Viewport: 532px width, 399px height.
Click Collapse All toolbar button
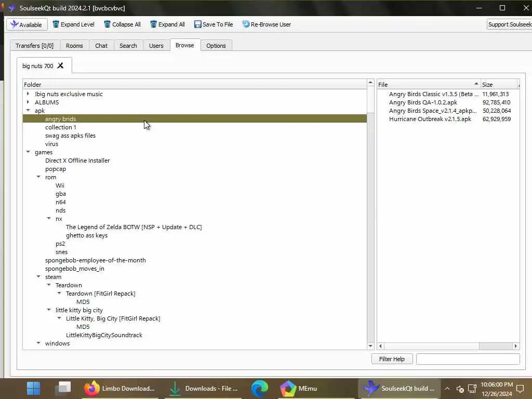point(122,24)
